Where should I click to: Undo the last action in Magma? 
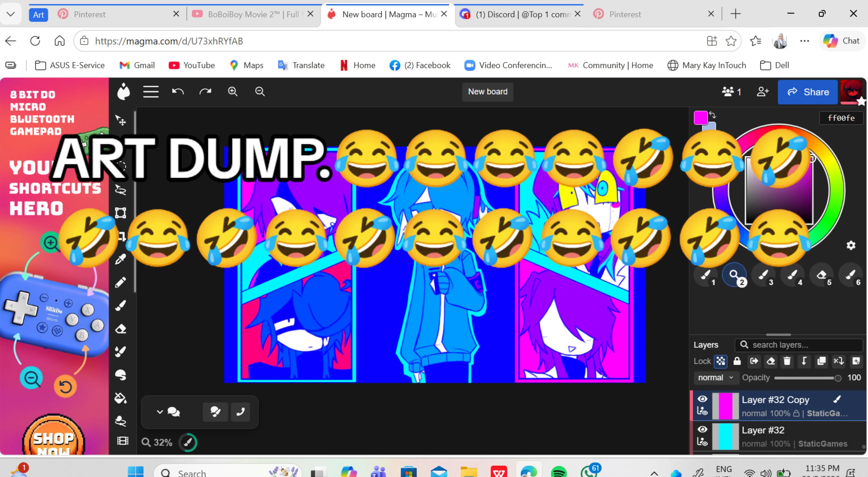coord(178,92)
